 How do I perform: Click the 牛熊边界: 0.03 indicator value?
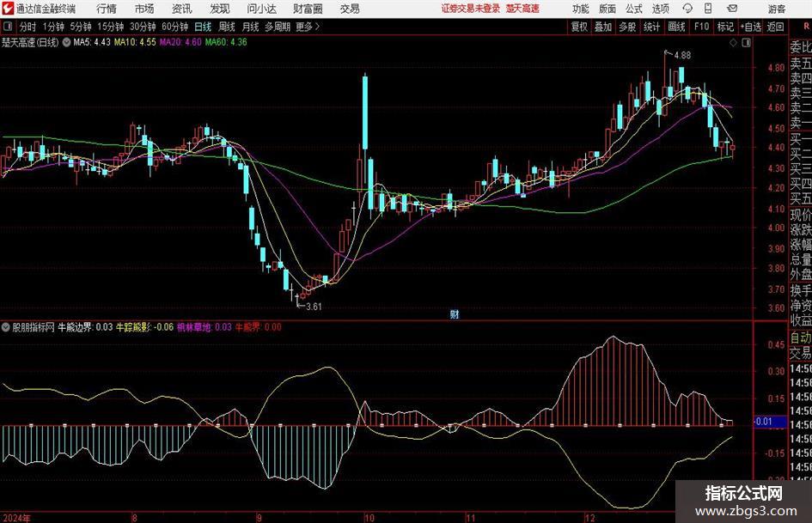pos(85,327)
